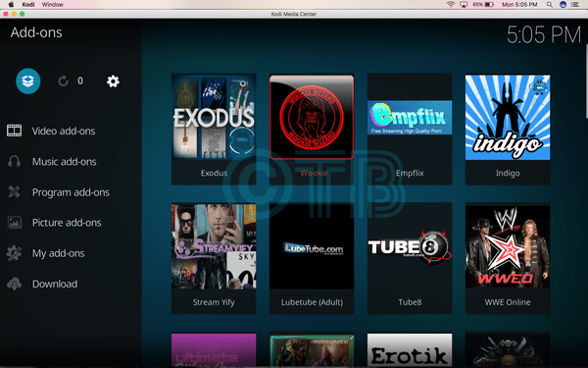Open My add-ons category

click(x=59, y=253)
